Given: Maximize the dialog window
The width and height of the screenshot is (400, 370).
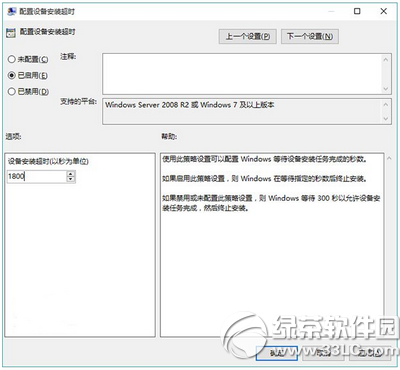Looking at the screenshot, I should pyautogui.click(x=357, y=11).
